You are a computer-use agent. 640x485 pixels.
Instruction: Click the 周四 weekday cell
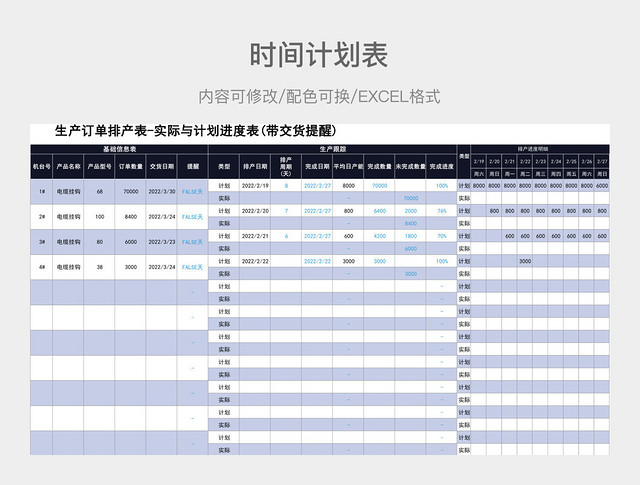point(556,174)
